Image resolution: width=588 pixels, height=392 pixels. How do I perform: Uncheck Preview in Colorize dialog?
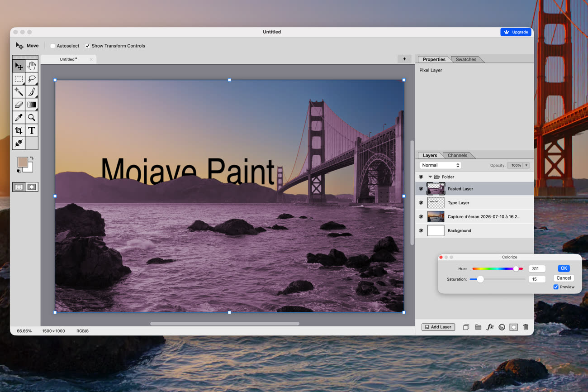[556, 287]
